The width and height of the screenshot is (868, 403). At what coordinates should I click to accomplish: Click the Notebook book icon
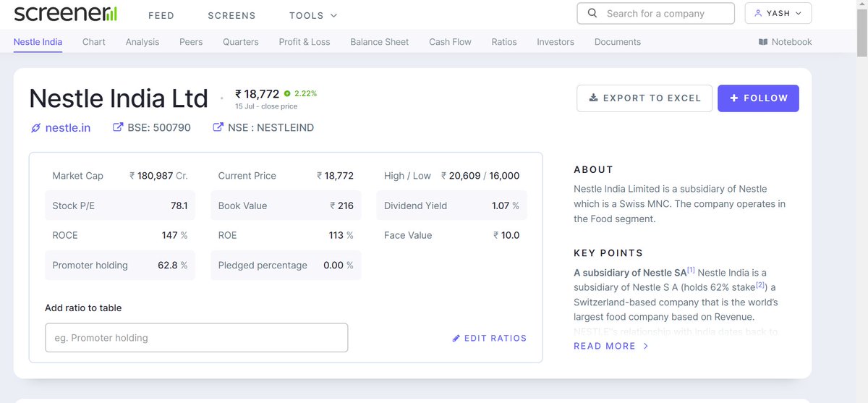tap(762, 42)
